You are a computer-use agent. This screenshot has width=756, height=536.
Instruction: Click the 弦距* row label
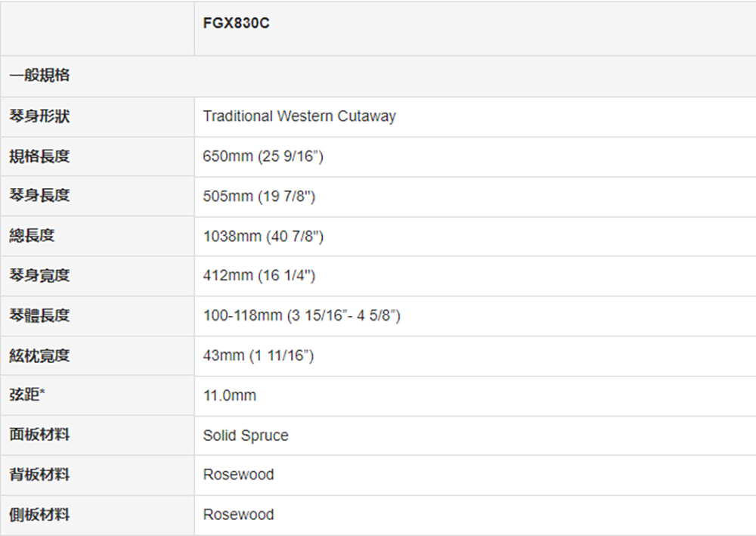(27, 395)
